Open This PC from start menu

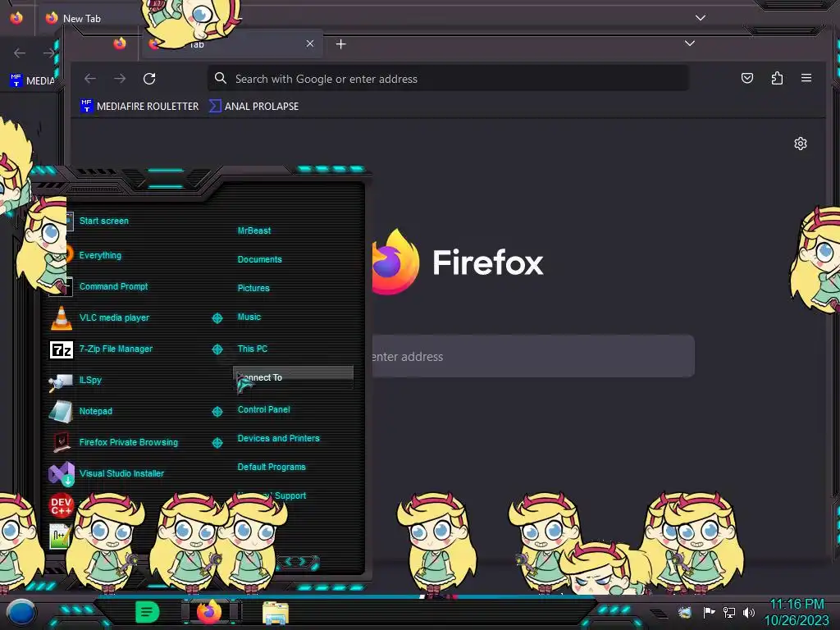point(253,348)
